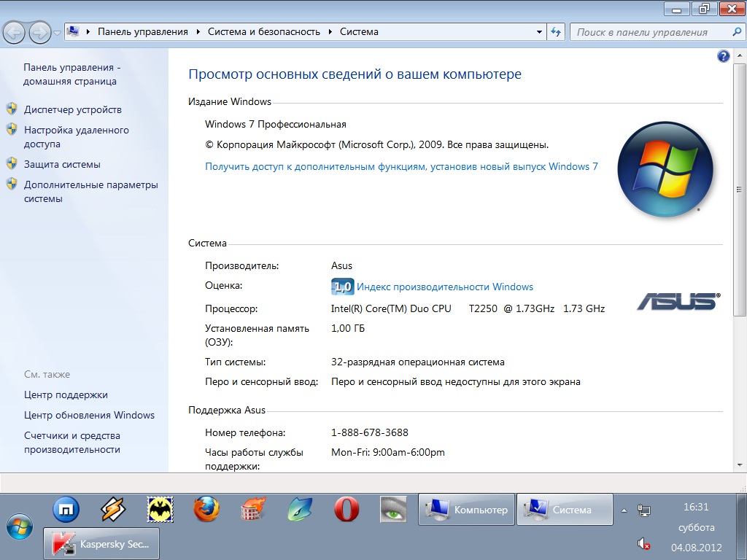The image size is (747, 560).
Task: Open the flaming building taskbar icon
Action: tap(253, 509)
